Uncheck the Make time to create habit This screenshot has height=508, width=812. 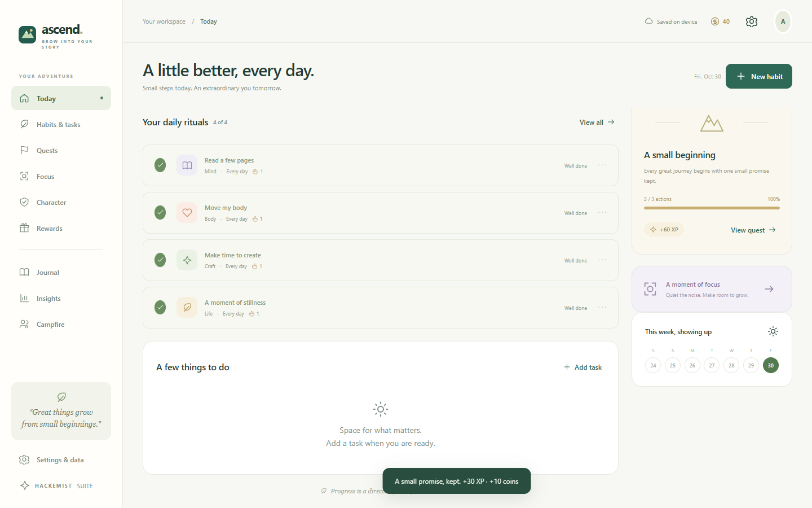[x=160, y=260]
